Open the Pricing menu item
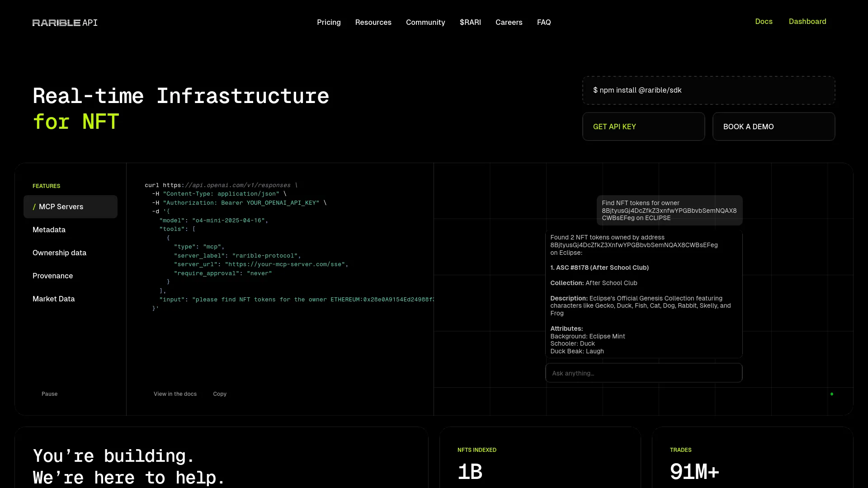The image size is (868, 488). pos(329,22)
